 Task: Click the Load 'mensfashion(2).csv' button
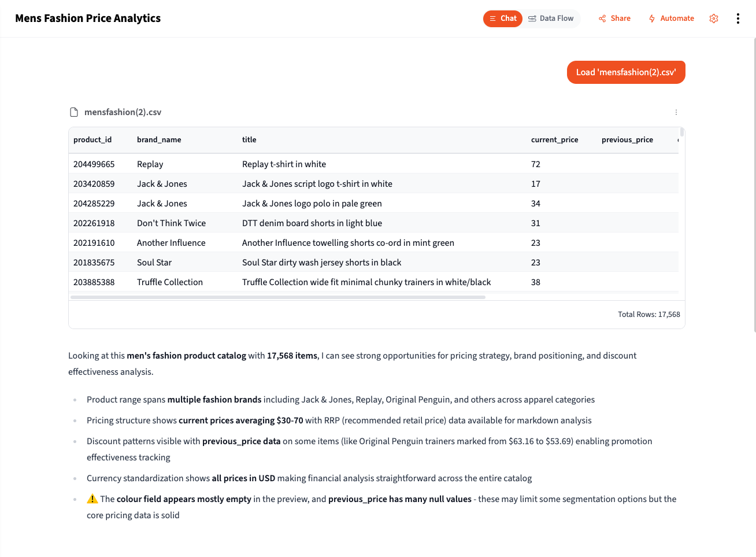click(626, 72)
